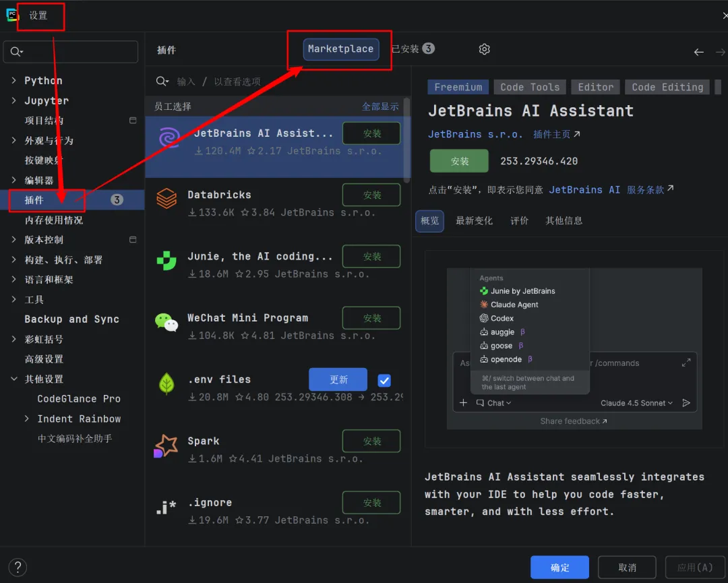Open the help question mark icon
The image size is (728, 583).
[18, 567]
